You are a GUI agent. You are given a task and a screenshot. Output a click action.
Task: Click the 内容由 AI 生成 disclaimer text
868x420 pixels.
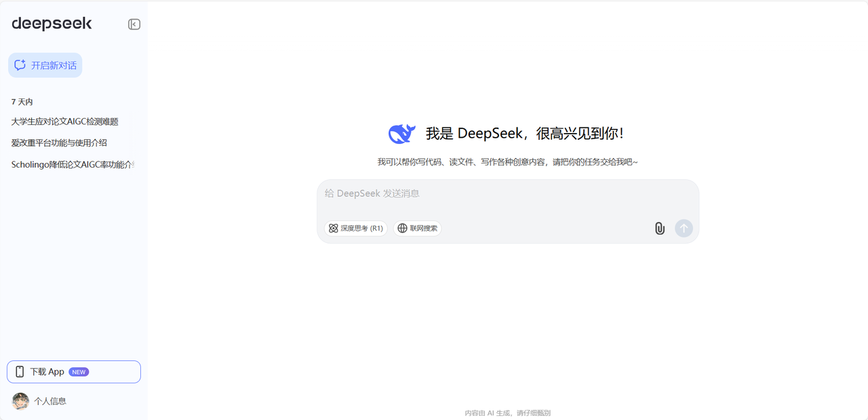(x=508, y=413)
